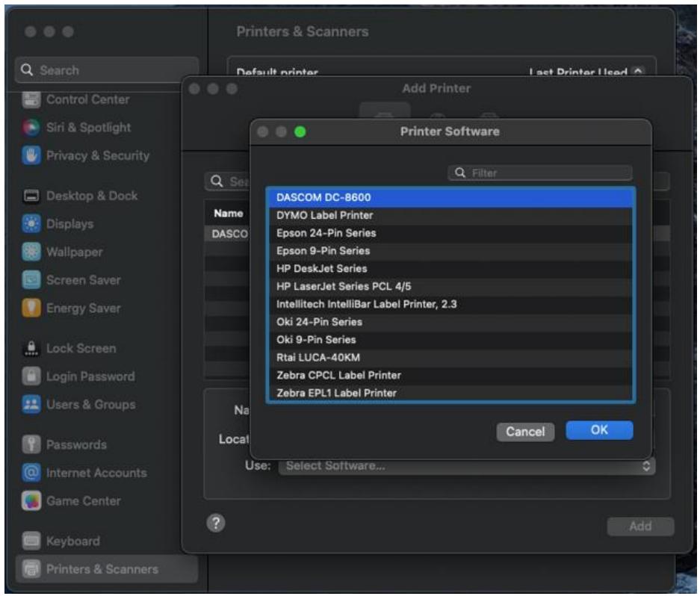Open the Use Select Software dropdown
700x596 pixels.
[467, 466]
